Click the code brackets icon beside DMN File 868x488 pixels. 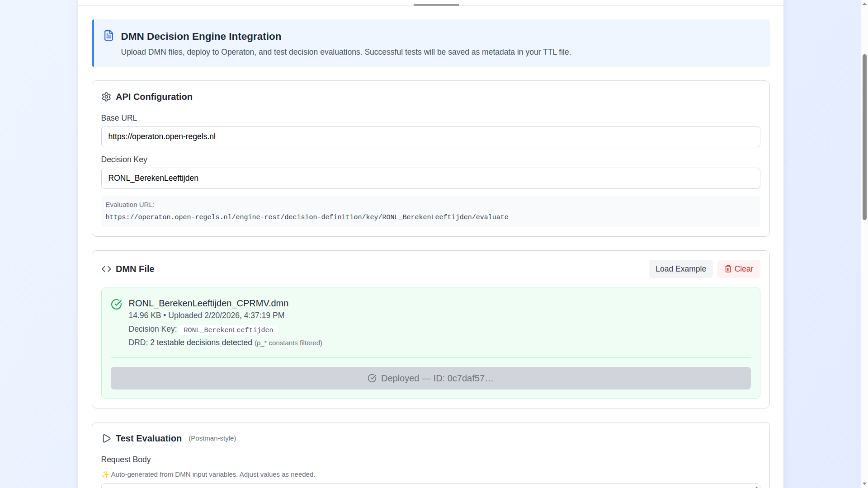(x=106, y=269)
